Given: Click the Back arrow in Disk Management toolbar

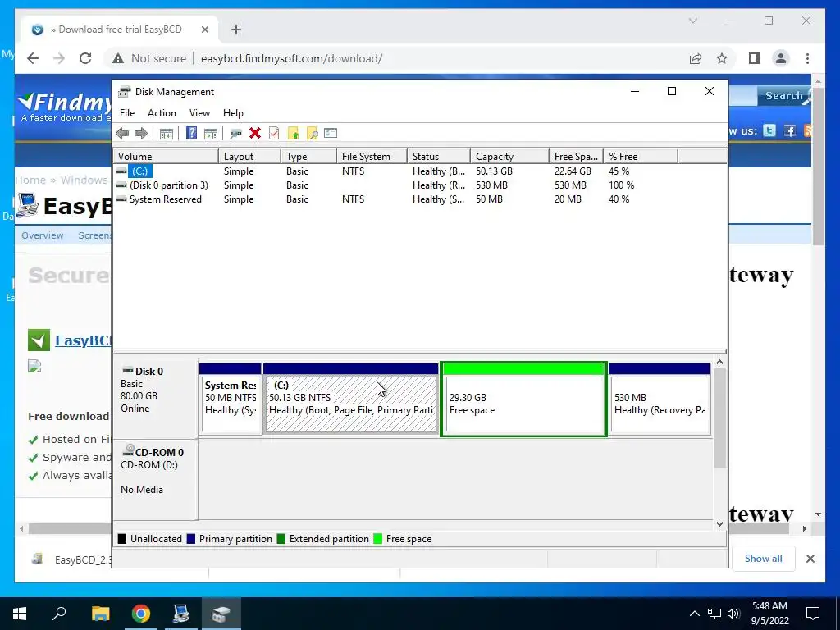Looking at the screenshot, I should click(x=122, y=134).
